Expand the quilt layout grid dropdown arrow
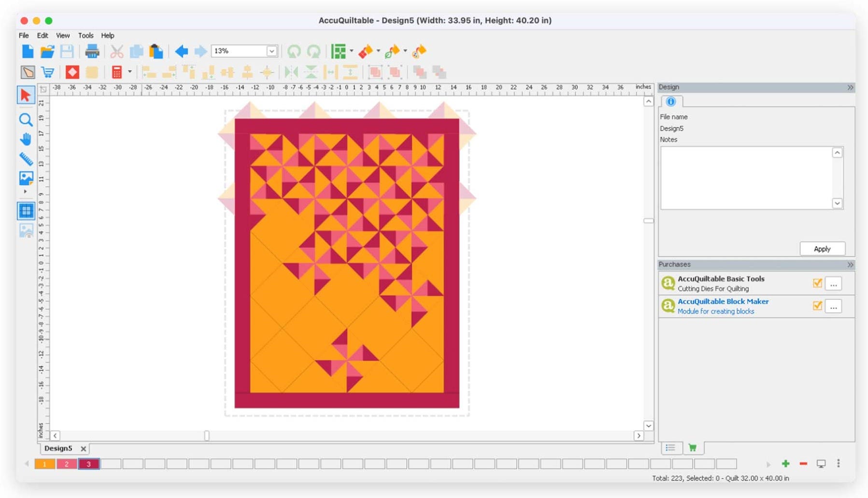Screen dimensions: 868x498 click(x=351, y=51)
